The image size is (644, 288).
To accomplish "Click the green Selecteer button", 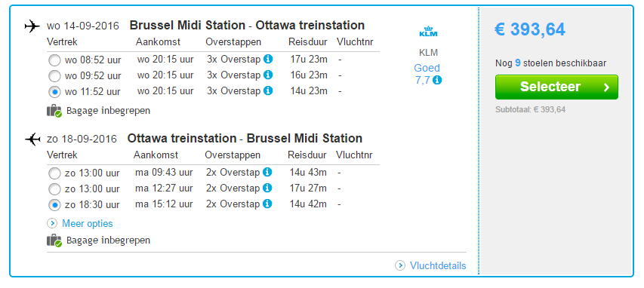I will click(x=556, y=87).
